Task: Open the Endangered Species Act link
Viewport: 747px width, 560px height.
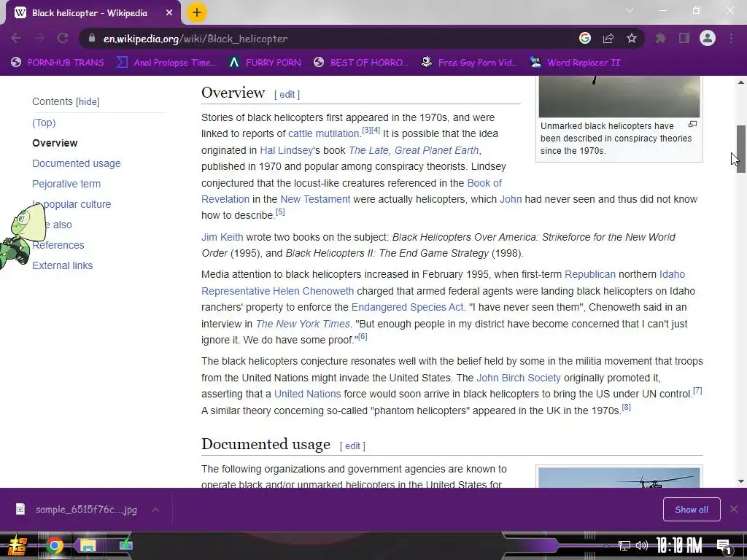Action: (407, 307)
